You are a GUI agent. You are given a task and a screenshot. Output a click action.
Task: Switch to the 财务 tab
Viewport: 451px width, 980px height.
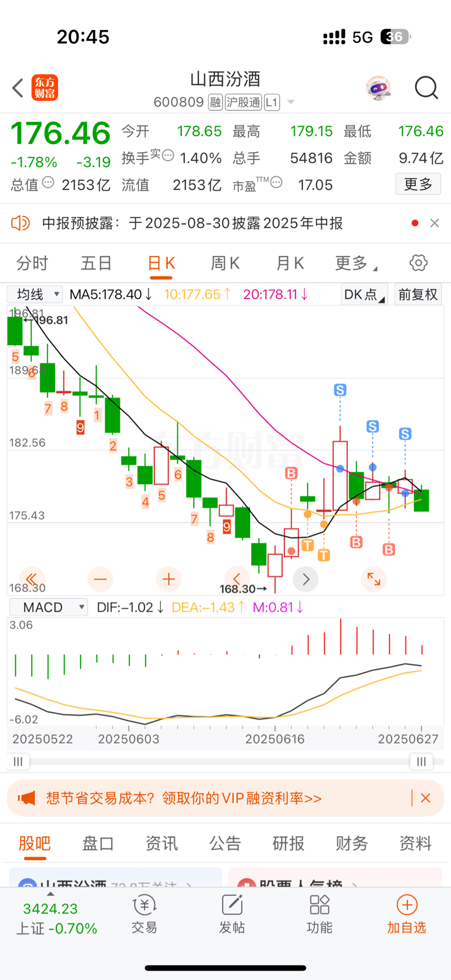click(352, 843)
